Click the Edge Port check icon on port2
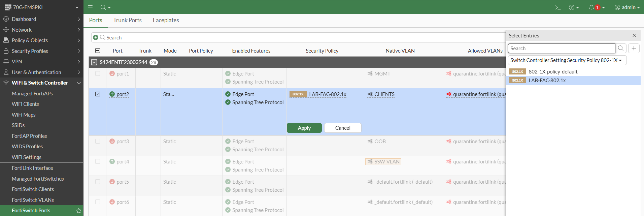The width and height of the screenshot is (644, 216). (228, 94)
